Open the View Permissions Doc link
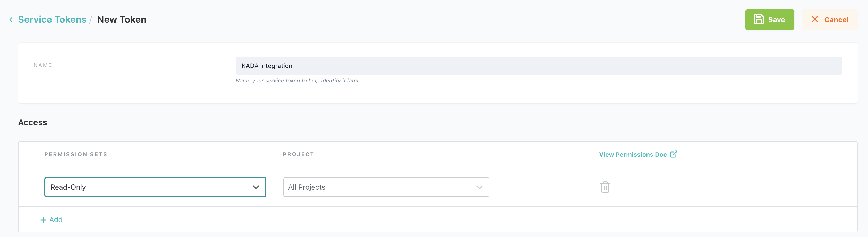 coord(633,154)
